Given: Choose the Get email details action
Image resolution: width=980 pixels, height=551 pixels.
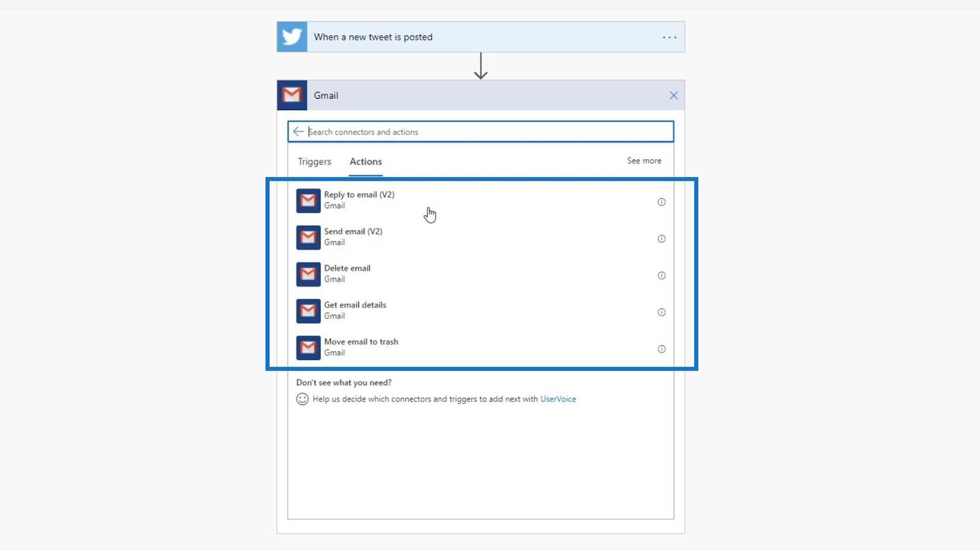Looking at the screenshot, I should tap(481, 310).
